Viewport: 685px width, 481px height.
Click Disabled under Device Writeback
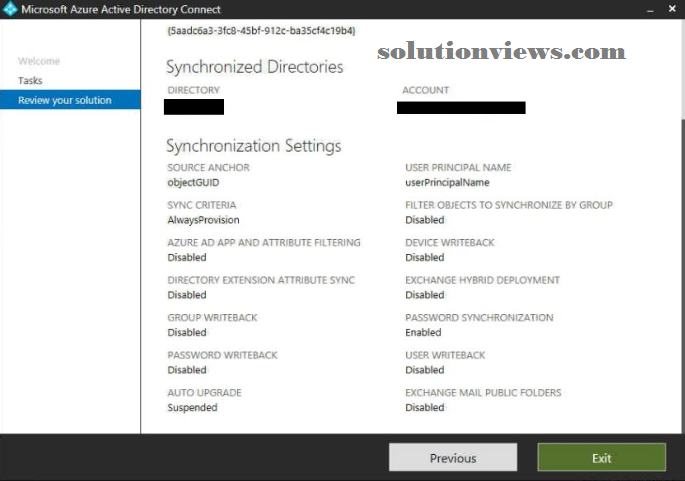coord(425,257)
